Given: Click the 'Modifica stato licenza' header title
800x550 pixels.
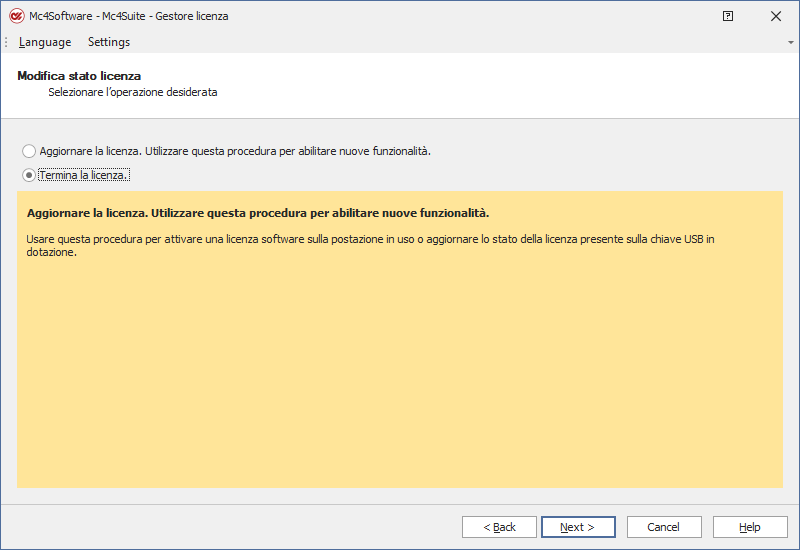Looking at the screenshot, I should [x=79, y=76].
